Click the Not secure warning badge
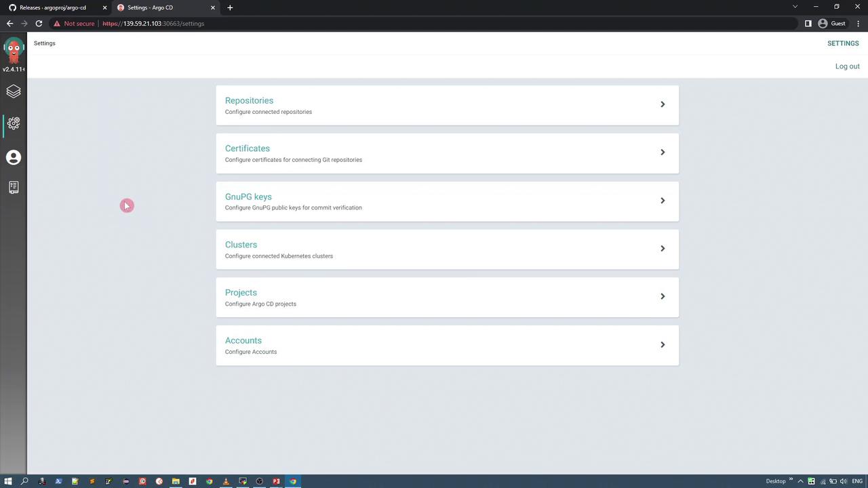The width and height of the screenshot is (868, 488). click(x=75, y=23)
